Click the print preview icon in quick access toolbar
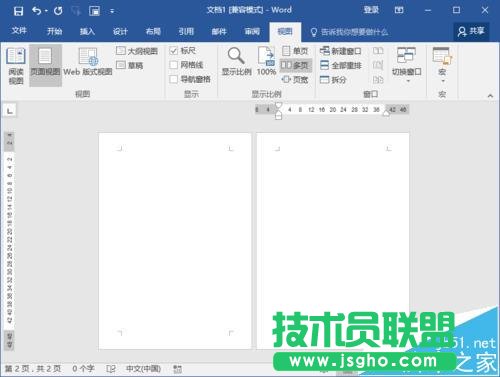Image resolution: width=500 pixels, height=377 pixels. 95,11
